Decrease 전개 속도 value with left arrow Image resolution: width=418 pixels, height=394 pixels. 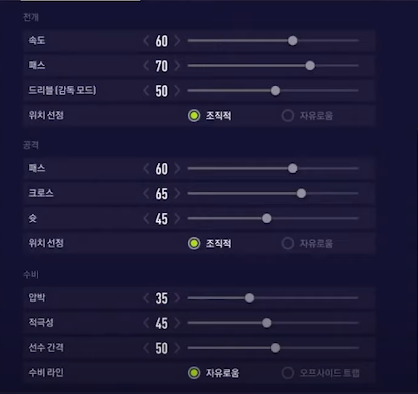(x=146, y=41)
